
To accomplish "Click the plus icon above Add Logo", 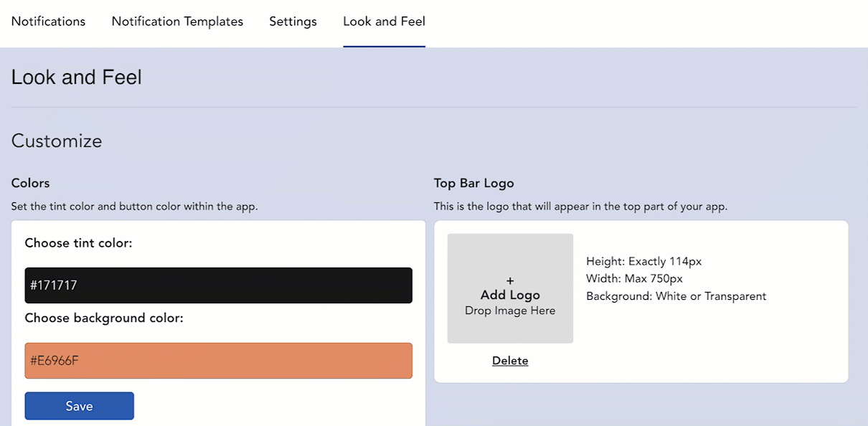I will pos(510,280).
